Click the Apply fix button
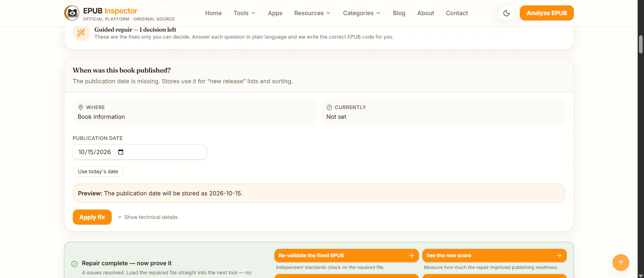 pyautogui.click(x=92, y=217)
